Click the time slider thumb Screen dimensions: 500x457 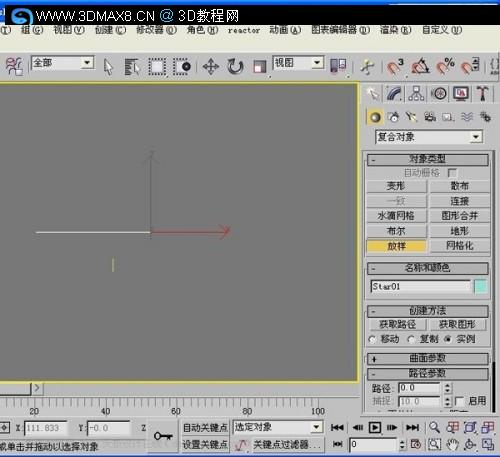15,388
